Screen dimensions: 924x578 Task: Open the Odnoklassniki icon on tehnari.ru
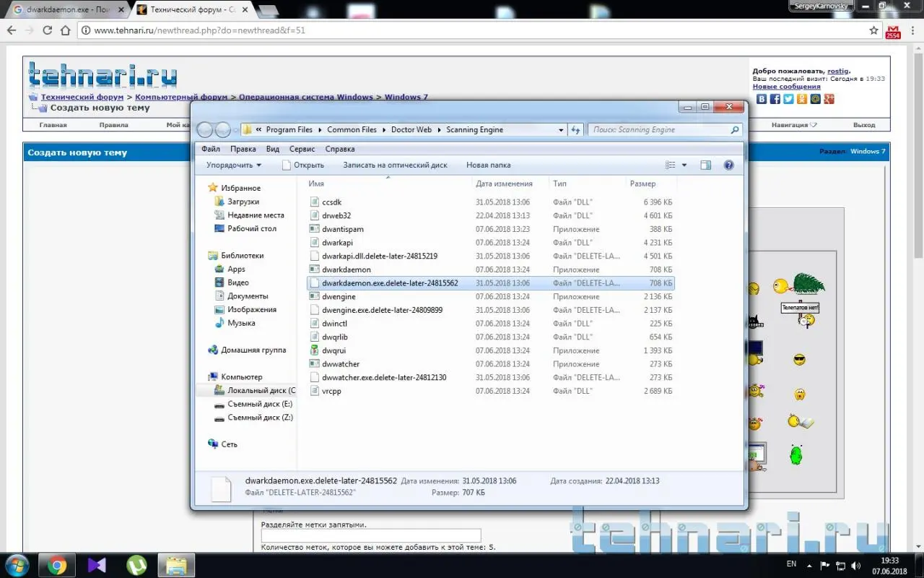pos(802,99)
